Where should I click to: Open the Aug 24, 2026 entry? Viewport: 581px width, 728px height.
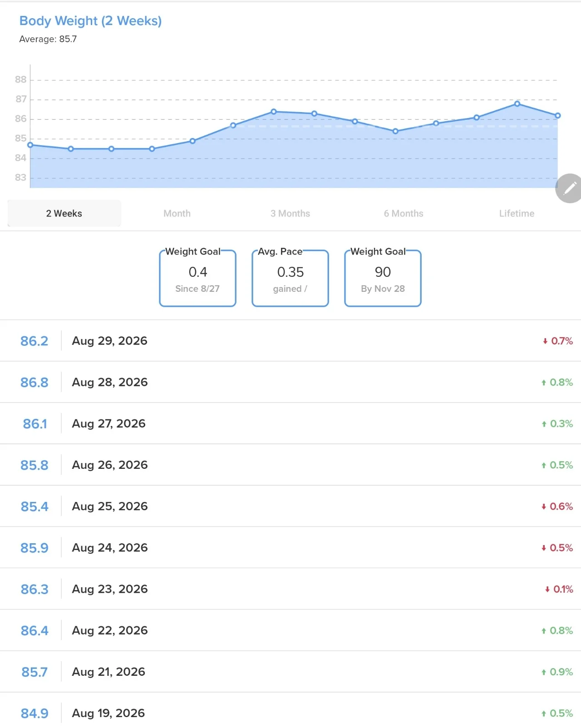tap(290, 547)
